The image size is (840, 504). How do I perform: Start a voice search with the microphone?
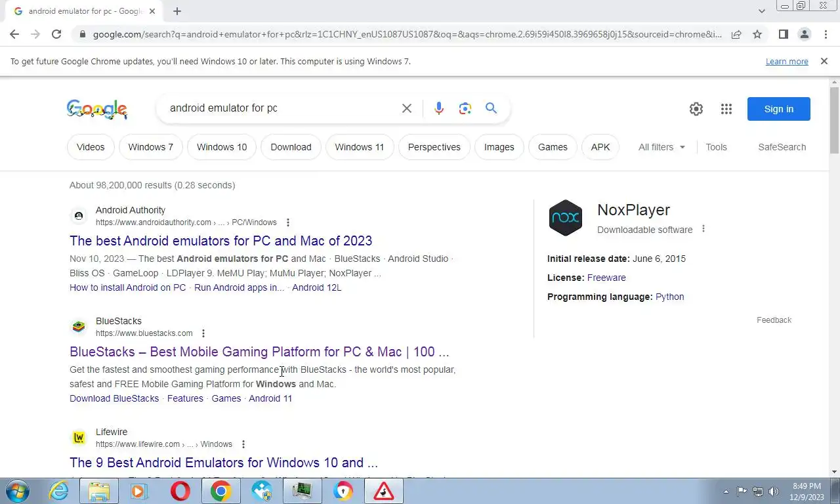tap(439, 108)
